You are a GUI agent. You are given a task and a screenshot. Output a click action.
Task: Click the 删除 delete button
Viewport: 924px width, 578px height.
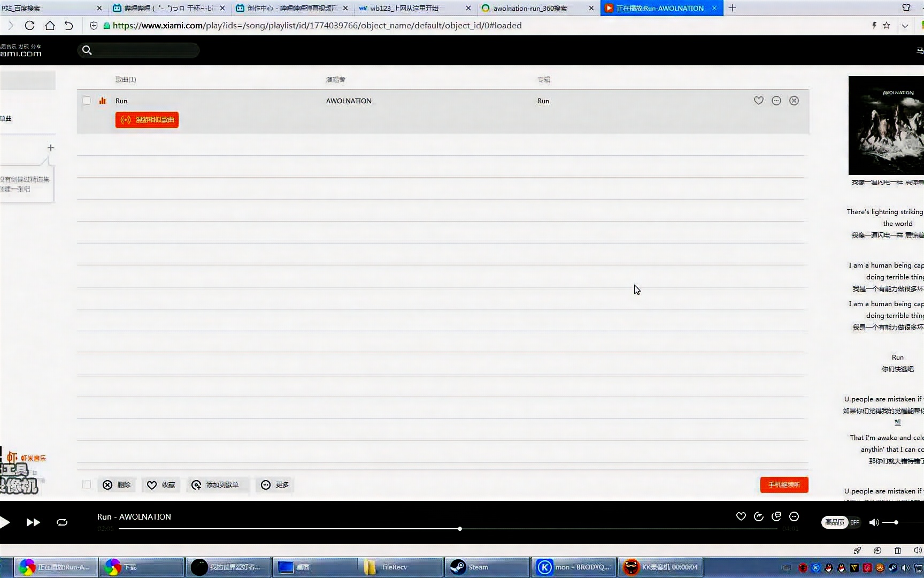click(117, 485)
